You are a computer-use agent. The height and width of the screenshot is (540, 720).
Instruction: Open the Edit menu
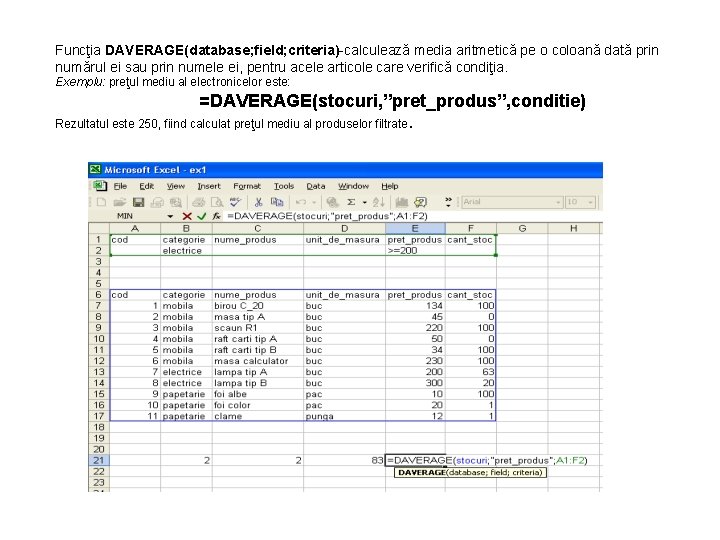click(x=146, y=186)
